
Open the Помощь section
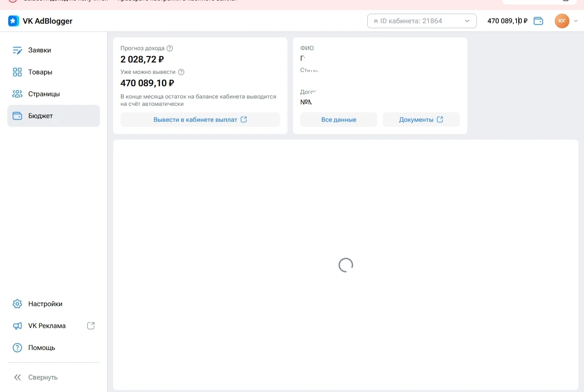pos(53,348)
